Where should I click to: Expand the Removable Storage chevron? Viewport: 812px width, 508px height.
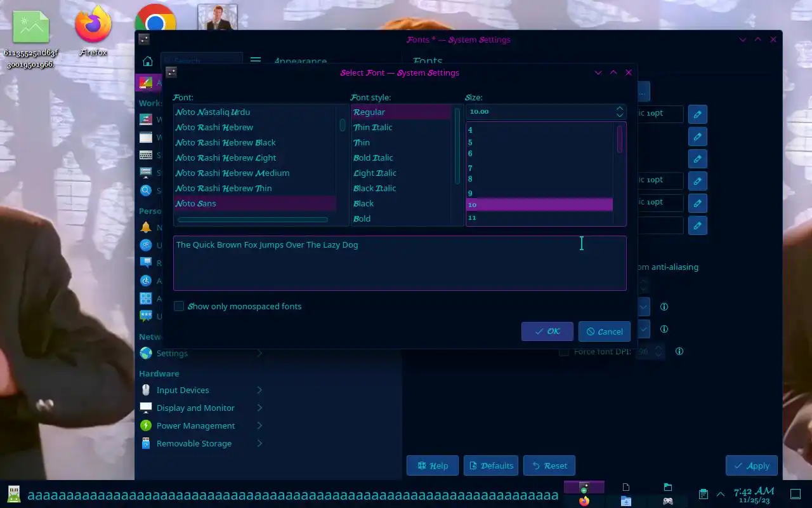tap(259, 443)
